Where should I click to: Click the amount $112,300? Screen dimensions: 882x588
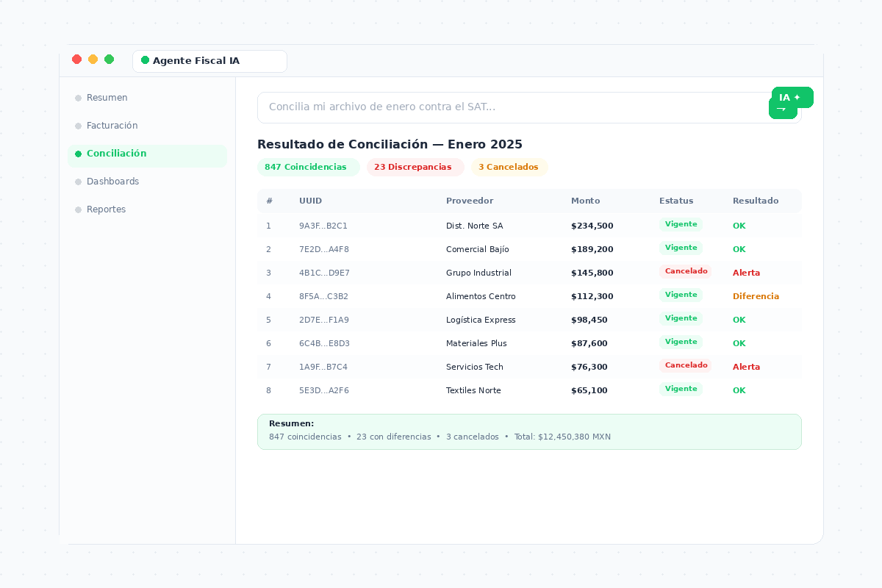pos(592,296)
